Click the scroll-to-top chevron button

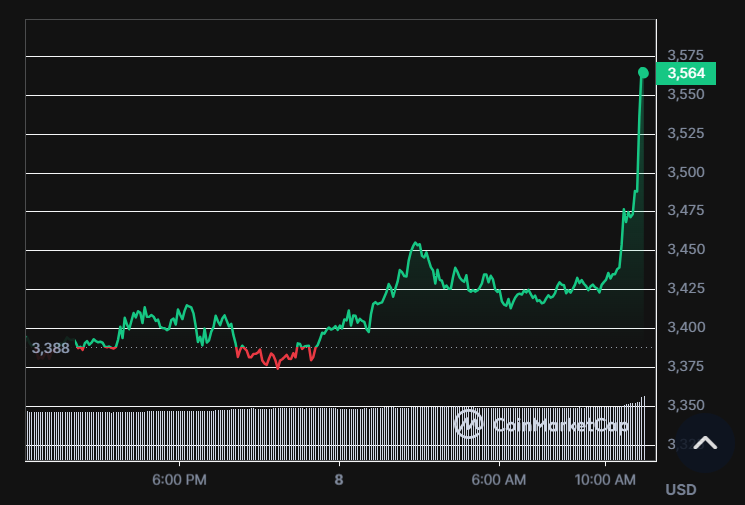706,443
